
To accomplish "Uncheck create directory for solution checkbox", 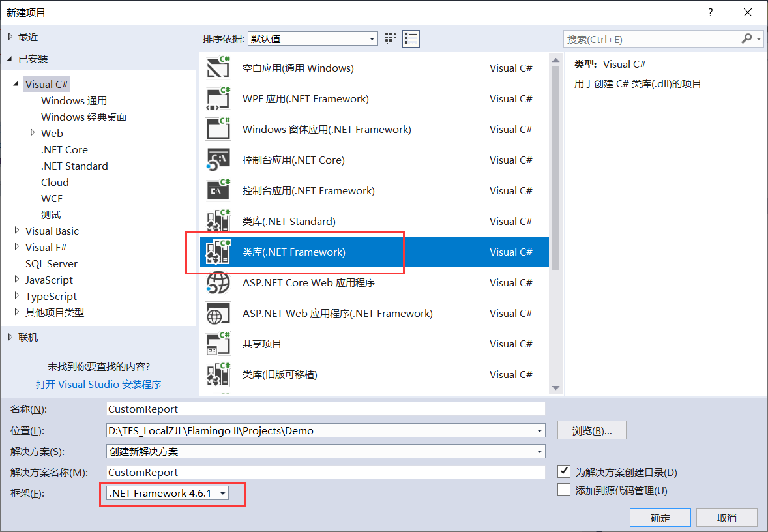I will pyautogui.click(x=565, y=471).
